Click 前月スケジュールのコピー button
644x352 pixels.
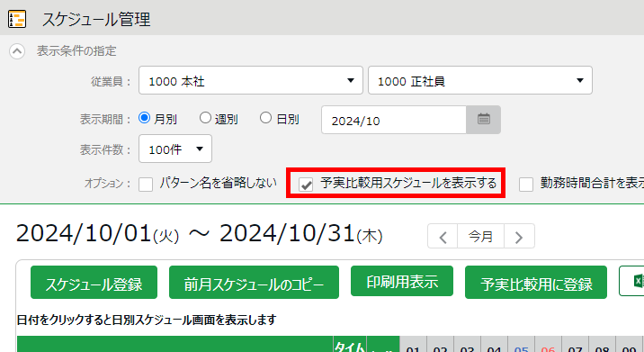[x=254, y=282]
